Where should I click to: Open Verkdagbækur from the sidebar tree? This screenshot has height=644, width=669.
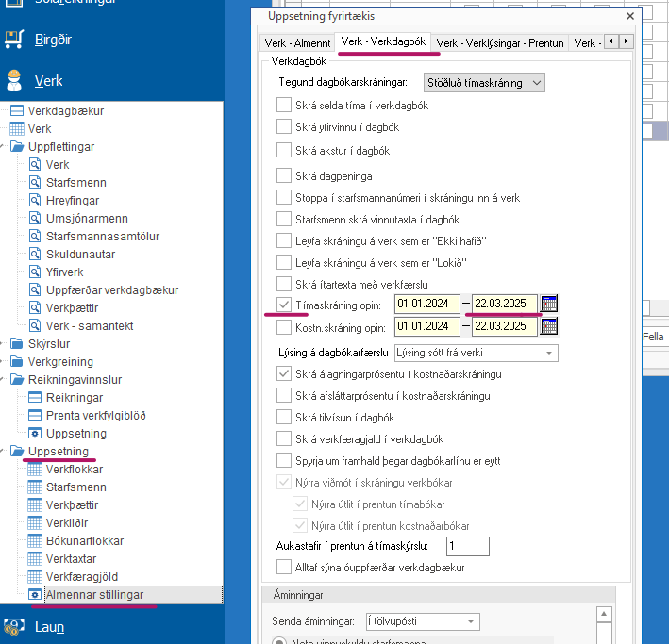(65, 111)
